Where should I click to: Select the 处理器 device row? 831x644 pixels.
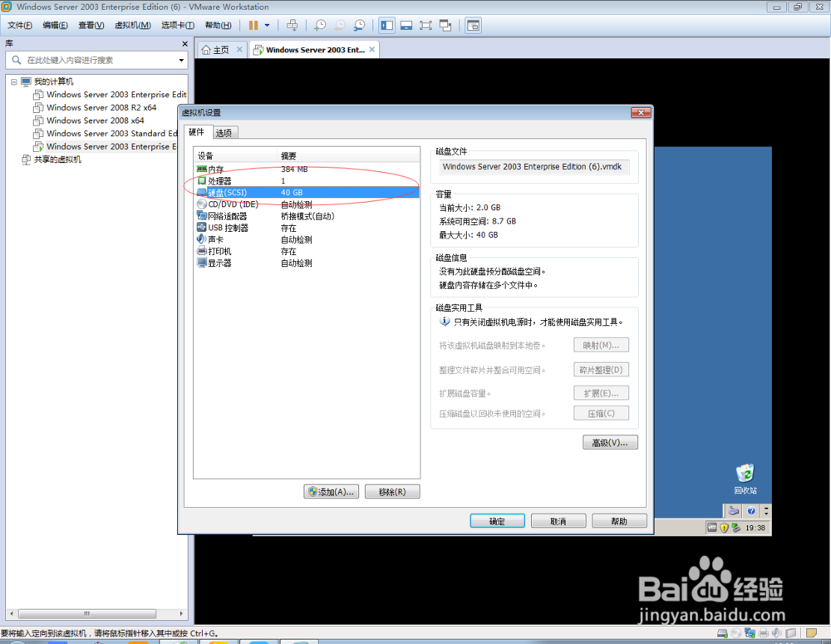307,181
